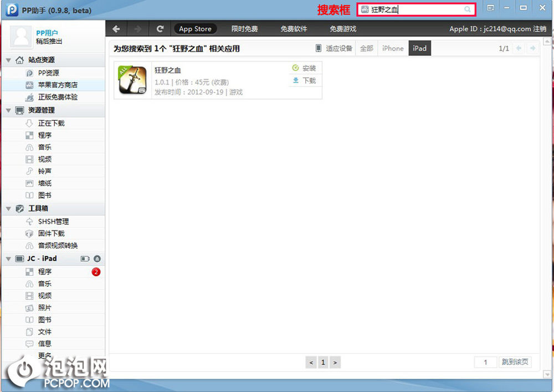
Task: Click the 狂野之血 app icon thumbnail
Action: [133, 80]
